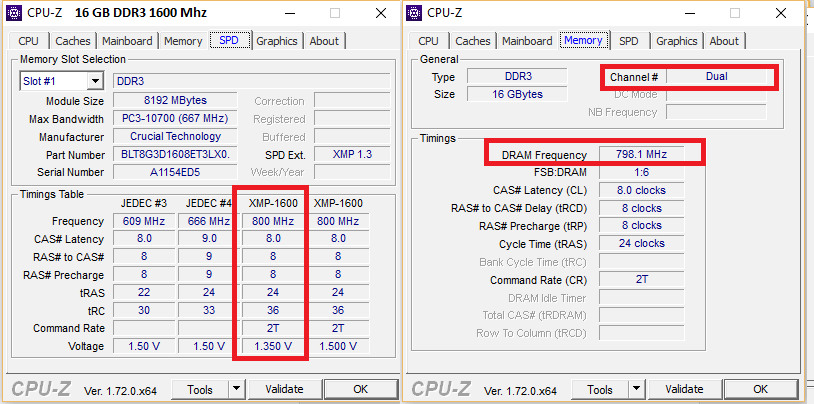Open About tab in right window
Image resolution: width=814 pixels, height=404 pixels.
[724, 41]
